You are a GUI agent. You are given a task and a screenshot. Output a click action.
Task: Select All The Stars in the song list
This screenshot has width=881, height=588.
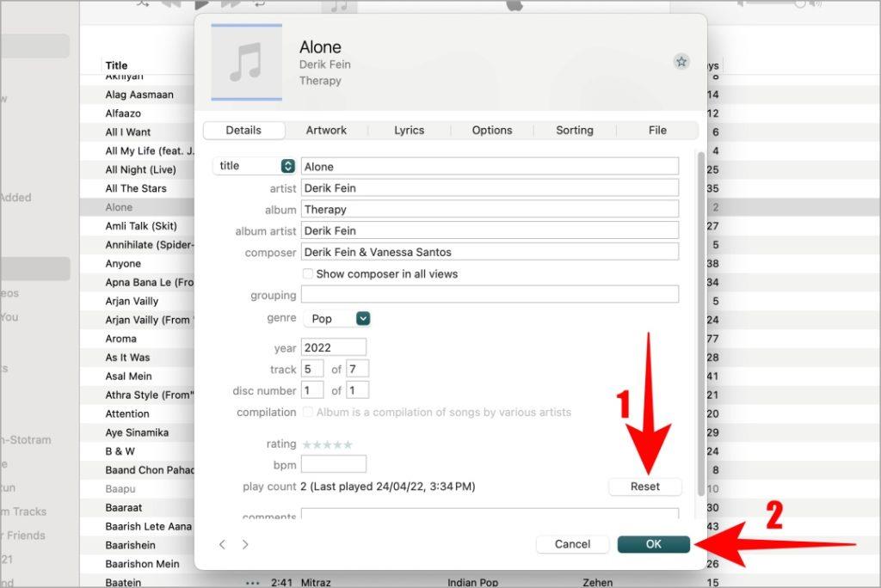point(136,188)
